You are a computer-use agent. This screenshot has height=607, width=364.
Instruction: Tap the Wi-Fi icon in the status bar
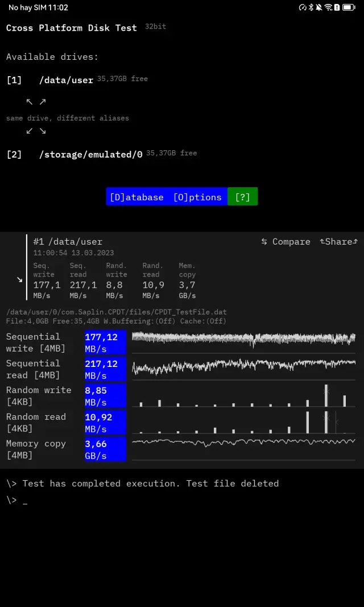(328, 7)
